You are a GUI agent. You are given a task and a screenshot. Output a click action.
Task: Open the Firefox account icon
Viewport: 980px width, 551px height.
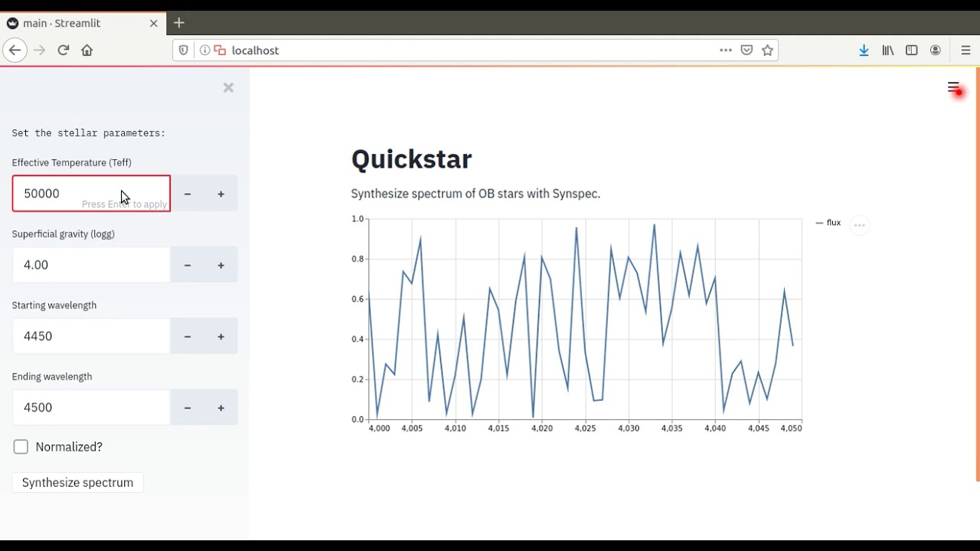(936, 51)
